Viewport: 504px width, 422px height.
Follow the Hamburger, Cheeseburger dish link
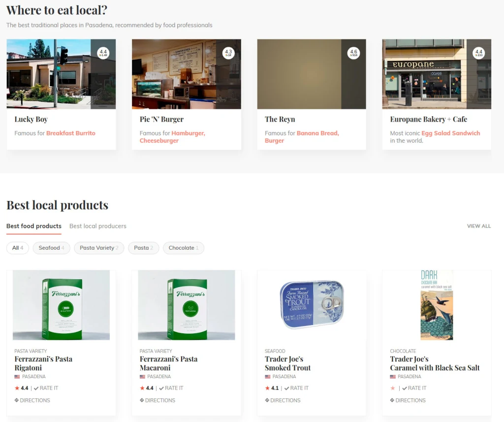tap(172, 137)
